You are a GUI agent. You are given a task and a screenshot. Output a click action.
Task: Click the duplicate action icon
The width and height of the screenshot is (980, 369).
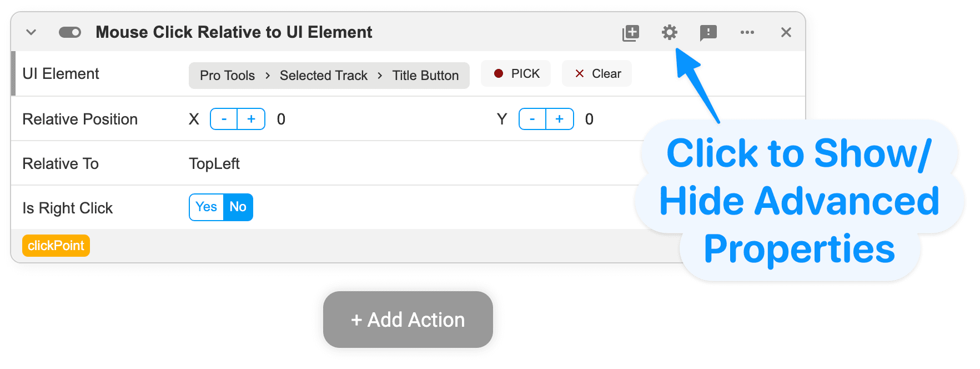click(631, 33)
